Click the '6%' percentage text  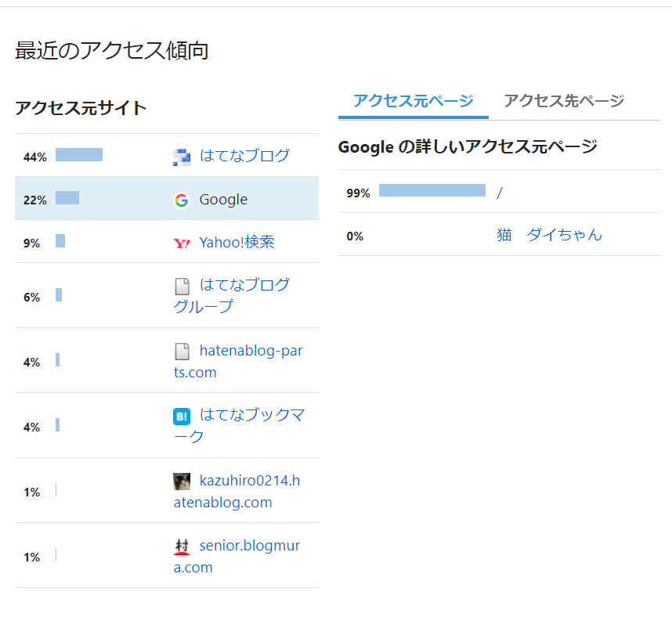[x=31, y=298]
